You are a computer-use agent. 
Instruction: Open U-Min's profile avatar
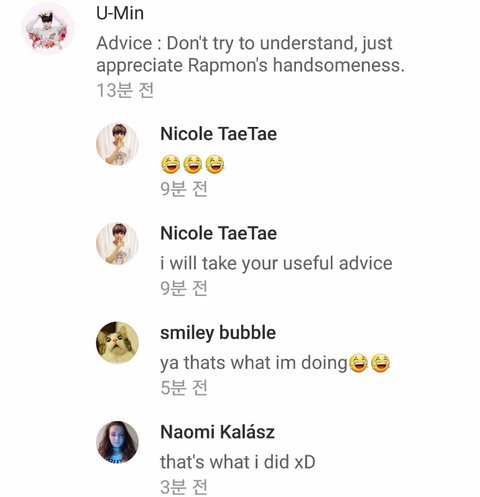pos(48,28)
